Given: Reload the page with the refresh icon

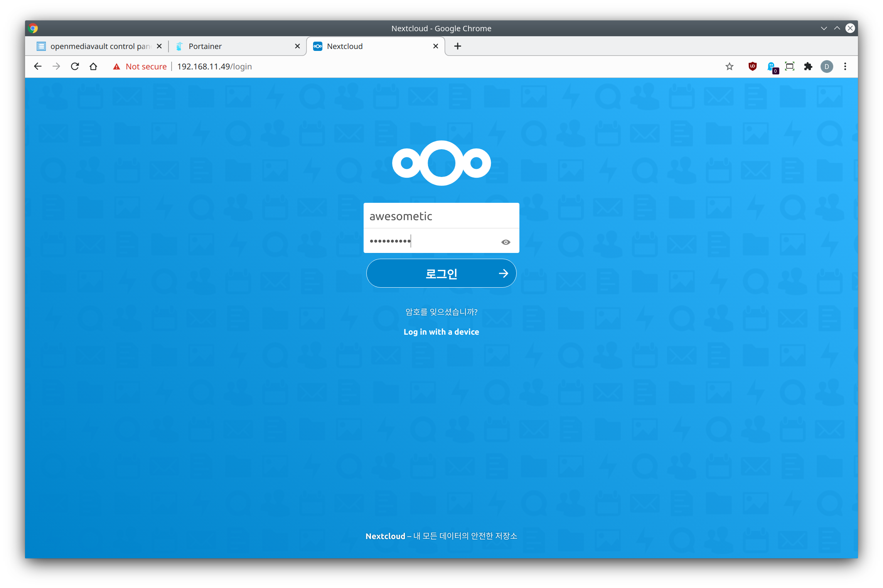Looking at the screenshot, I should coord(75,66).
